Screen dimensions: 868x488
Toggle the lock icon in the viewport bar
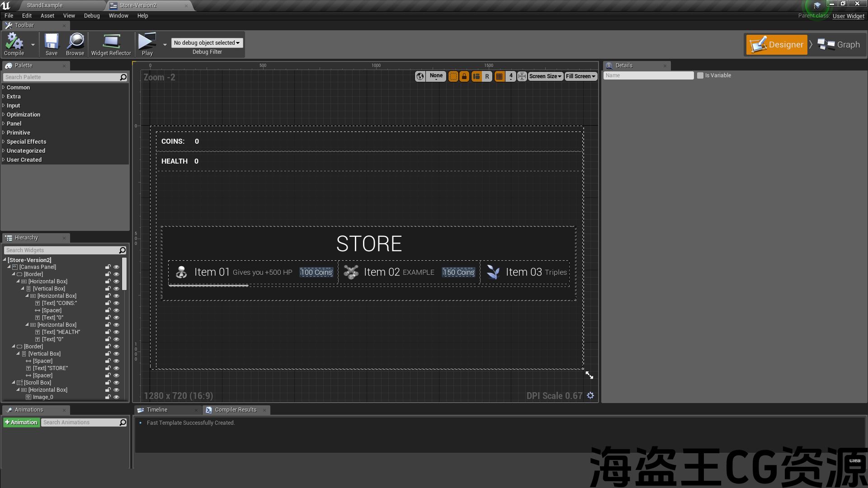464,76
